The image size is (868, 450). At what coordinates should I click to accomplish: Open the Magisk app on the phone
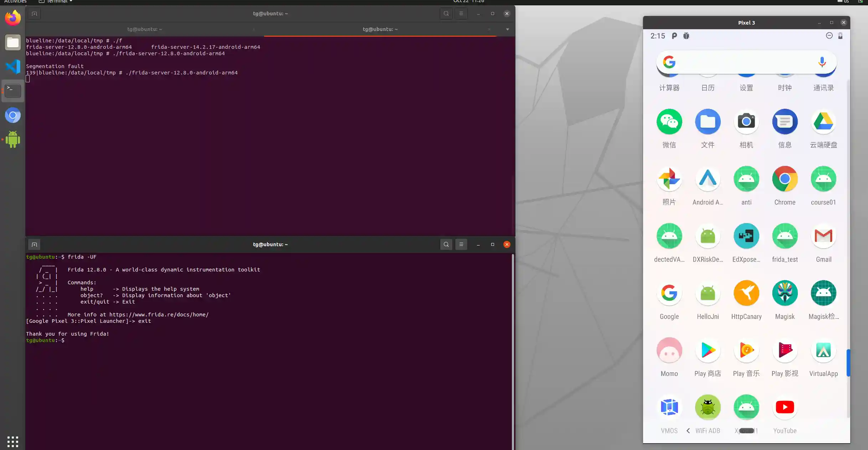785,293
